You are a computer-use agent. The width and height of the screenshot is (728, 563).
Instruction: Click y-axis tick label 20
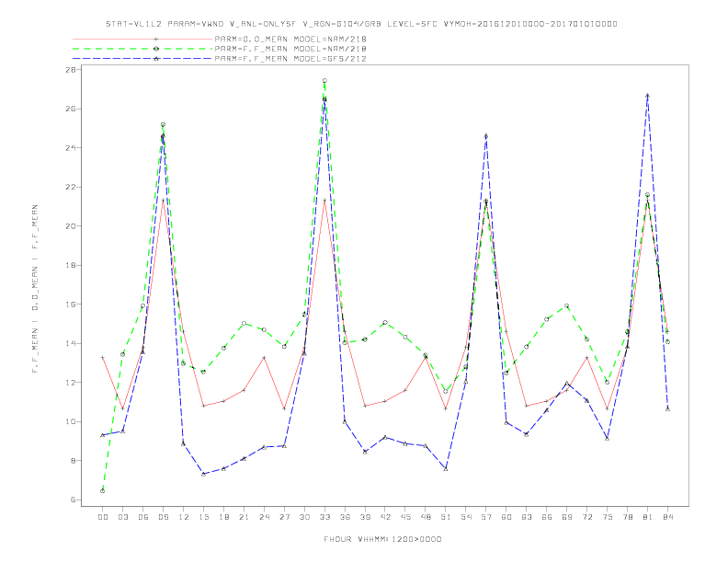pyautogui.click(x=71, y=226)
